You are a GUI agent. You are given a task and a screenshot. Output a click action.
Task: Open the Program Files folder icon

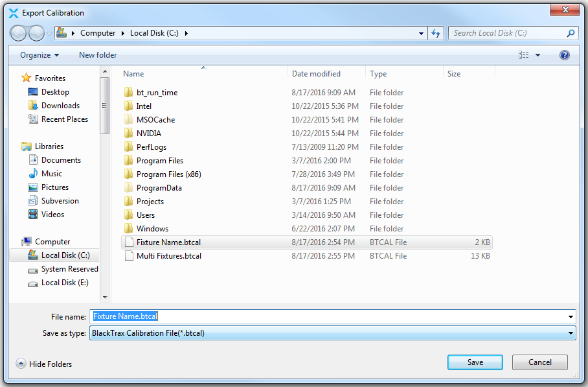(129, 160)
